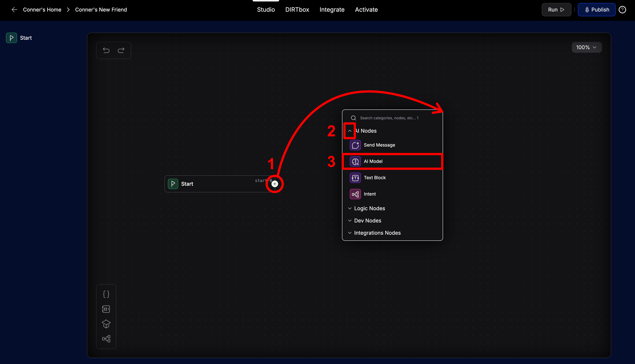Click the undo arrow icon

(106, 50)
